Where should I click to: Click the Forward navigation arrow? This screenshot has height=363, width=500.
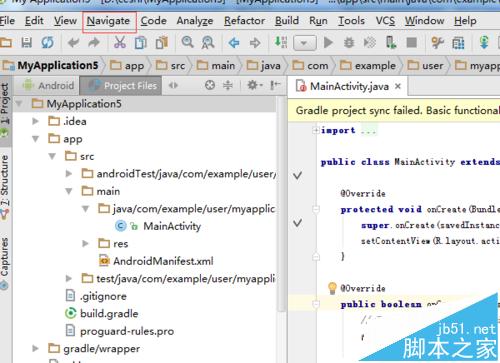tap(255, 43)
